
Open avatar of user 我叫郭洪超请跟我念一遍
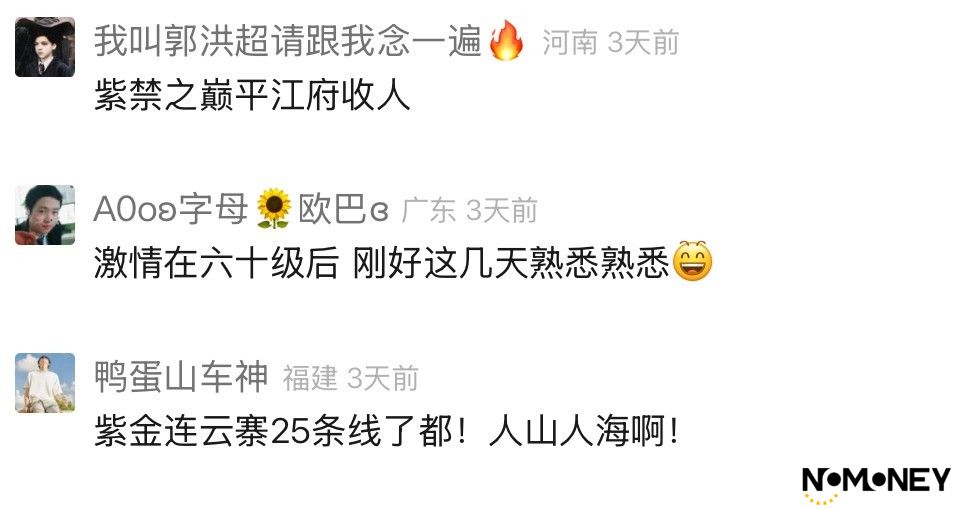tap(45, 47)
